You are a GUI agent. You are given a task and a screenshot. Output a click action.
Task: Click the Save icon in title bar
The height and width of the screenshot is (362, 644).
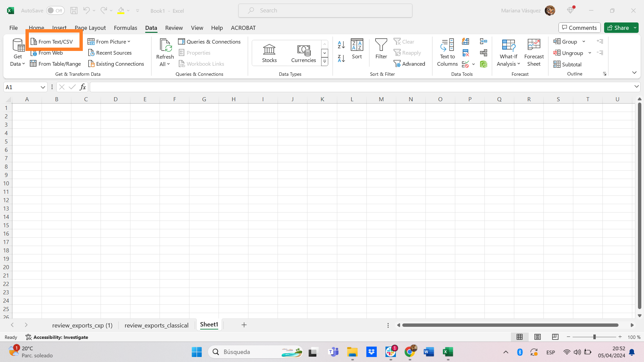(x=74, y=10)
